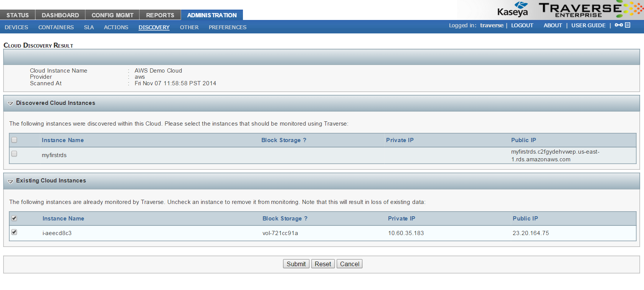Viewport: 644px width, 290px height.
Task: Open the Devices submenu
Action: (17, 27)
